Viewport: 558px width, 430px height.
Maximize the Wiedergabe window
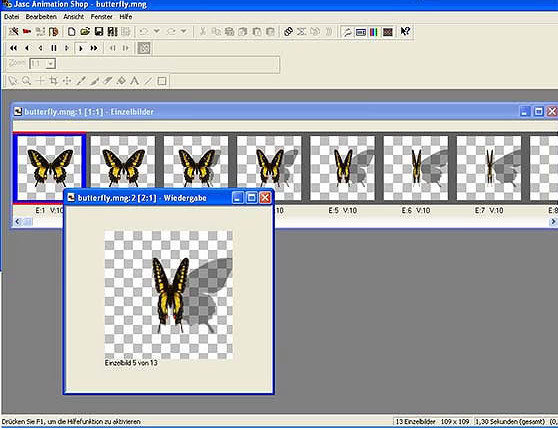pos(251,198)
